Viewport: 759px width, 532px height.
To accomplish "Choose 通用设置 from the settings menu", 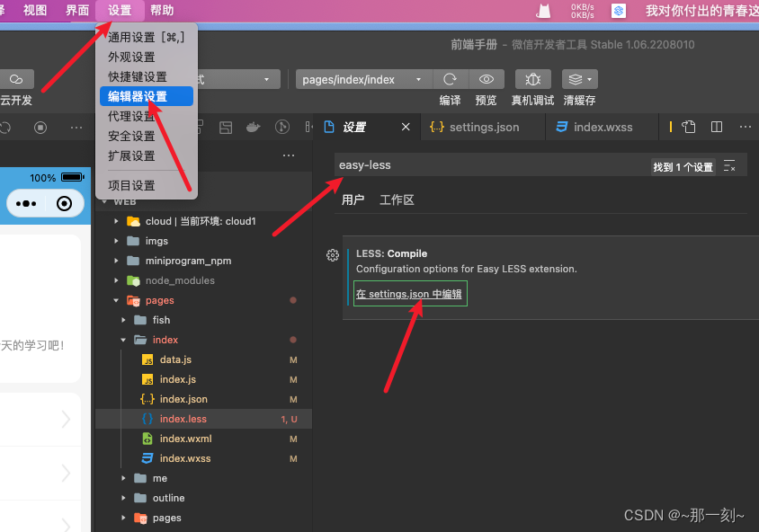I will click(147, 37).
